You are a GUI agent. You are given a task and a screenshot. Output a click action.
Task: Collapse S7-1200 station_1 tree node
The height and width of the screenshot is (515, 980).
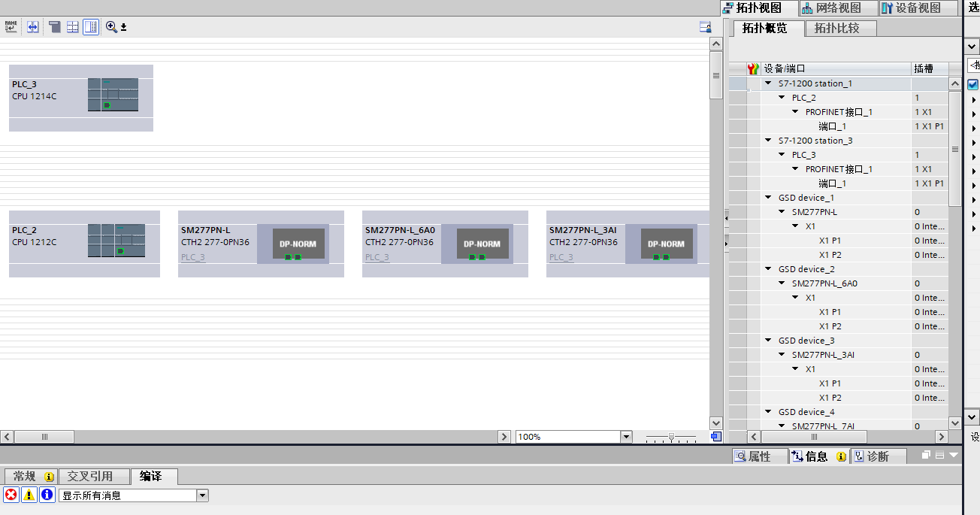point(769,83)
